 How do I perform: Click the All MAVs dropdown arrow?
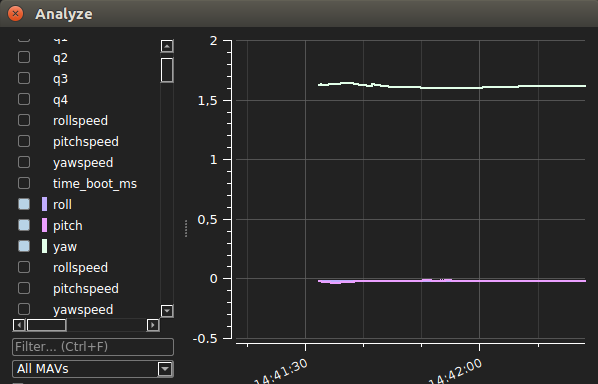[165, 369]
